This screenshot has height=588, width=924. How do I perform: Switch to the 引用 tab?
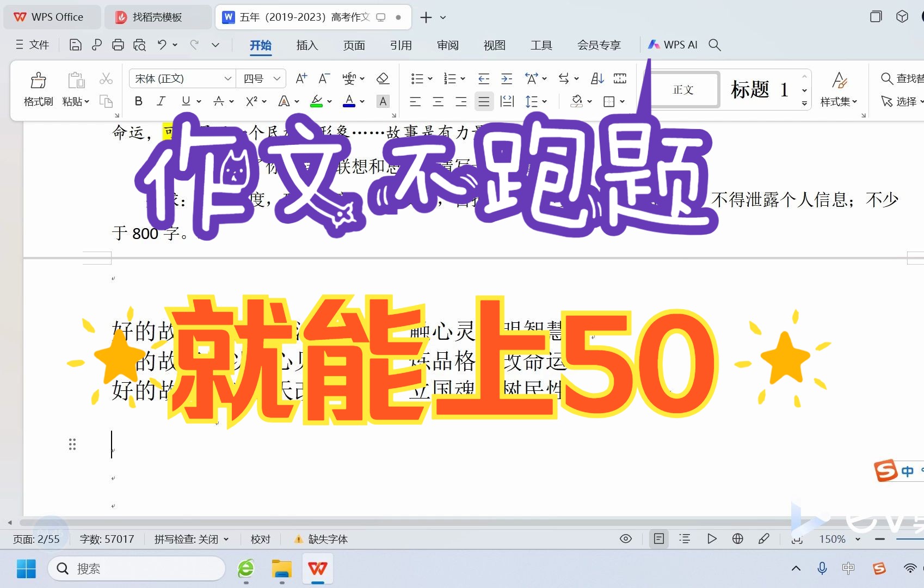pos(401,45)
